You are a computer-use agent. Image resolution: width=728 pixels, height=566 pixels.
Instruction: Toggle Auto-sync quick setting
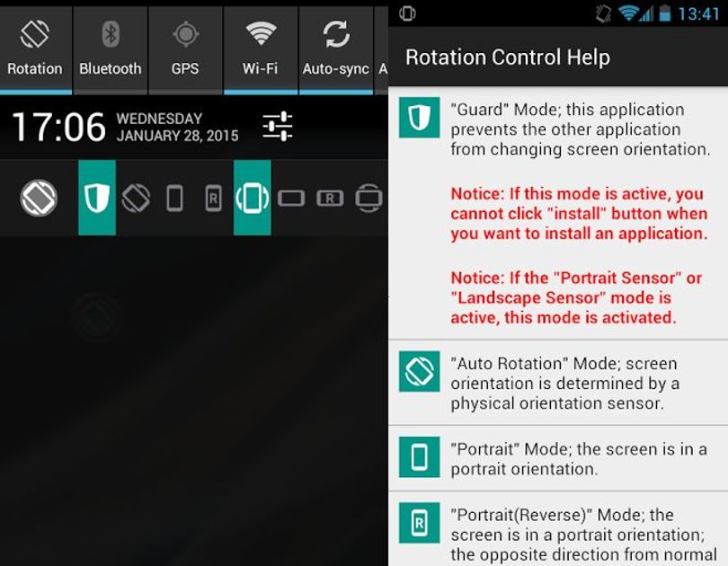[335, 49]
